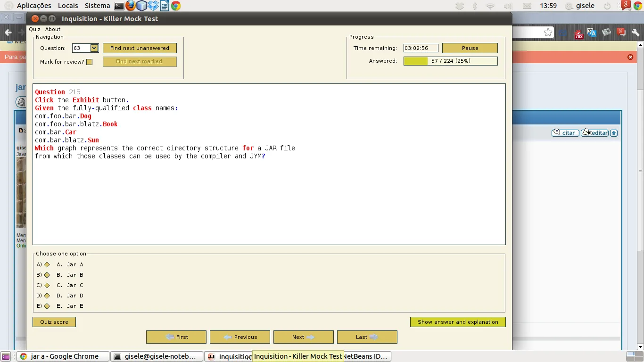The width and height of the screenshot is (644, 362).
Task: Open the Sistema menu
Action: click(x=97, y=6)
